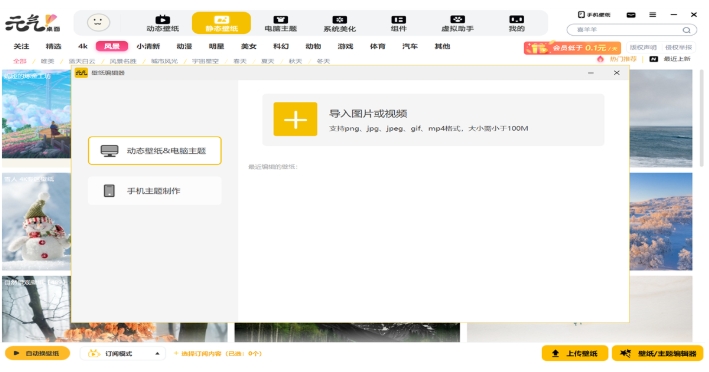Image resolution: width=709 pixels, height=372 pixels.
Task: Open the 虚拟助手 (virtual assistant) section
Action: click(x=458, y=23)
